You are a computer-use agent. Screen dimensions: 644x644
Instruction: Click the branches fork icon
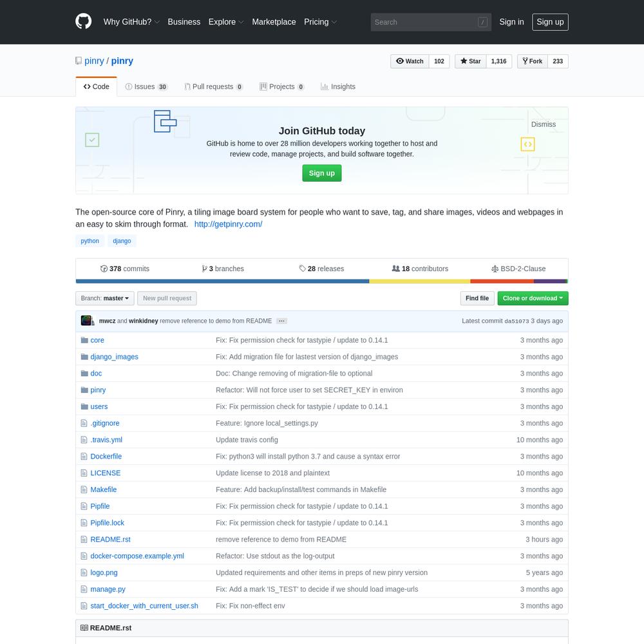point(204,269)
